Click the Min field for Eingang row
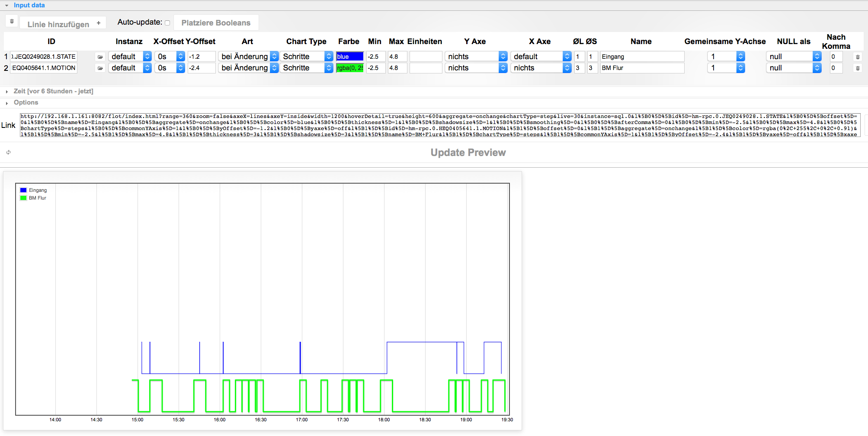Viewport: 868px width, 436px height. pos(376,57)
